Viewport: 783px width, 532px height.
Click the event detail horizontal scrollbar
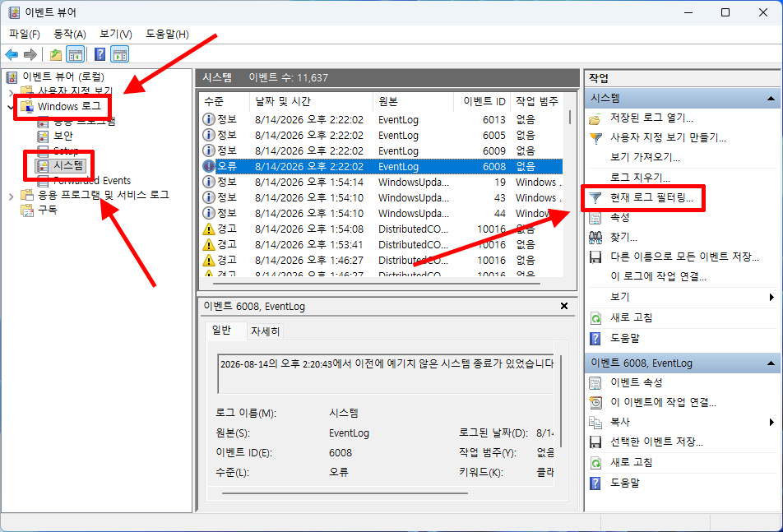click(x=345, y=493)
